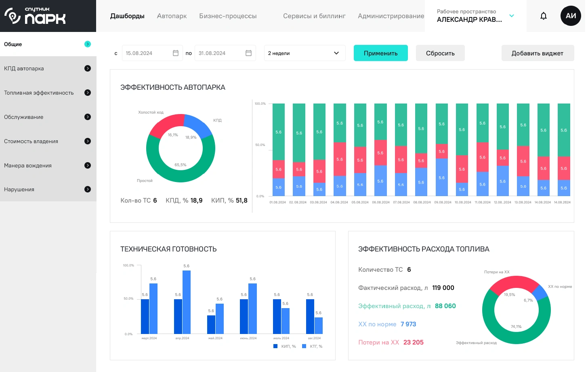Toggle КТГ, % legend series
The height and width of the screenshot is (372, 588).
point(312,346)
